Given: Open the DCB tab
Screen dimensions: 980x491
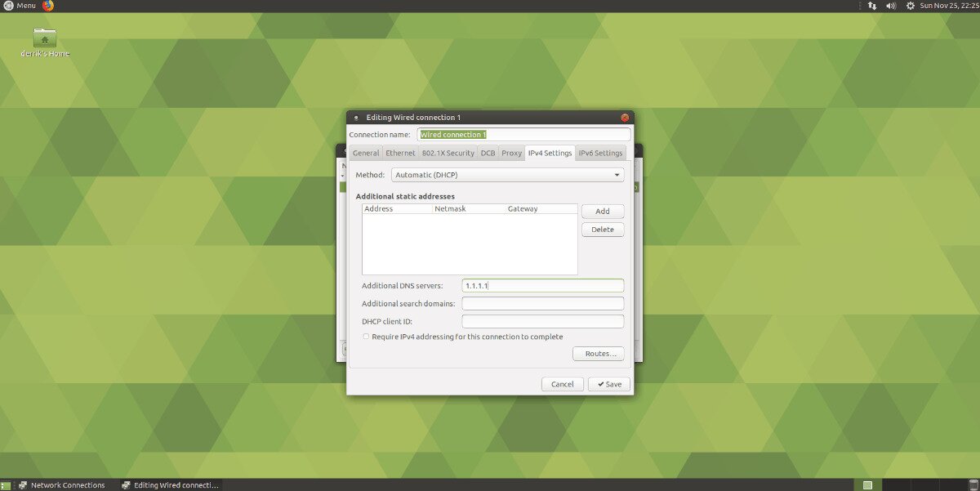Looking at the screenshot, I should tap(488, 153).
